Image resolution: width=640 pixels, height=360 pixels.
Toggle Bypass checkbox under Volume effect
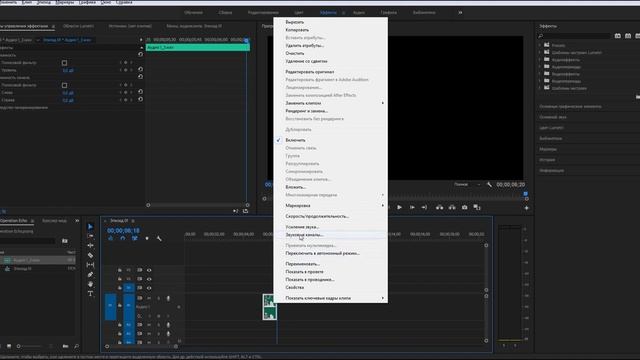tap(64, 63)
